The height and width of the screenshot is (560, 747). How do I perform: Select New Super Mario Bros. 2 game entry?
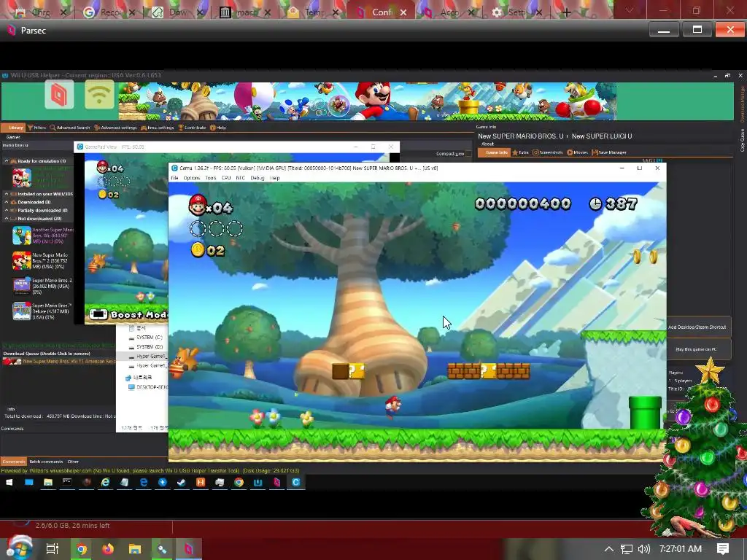pyautogui.click(x=42, y=261)
